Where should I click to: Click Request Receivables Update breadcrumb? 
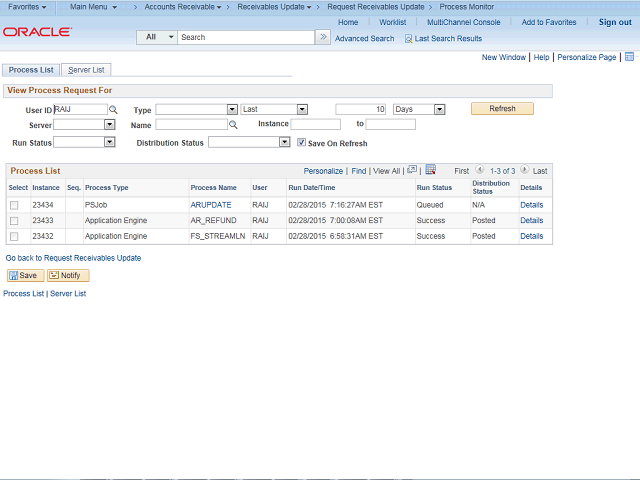pyautogui.click(x=376, y=7)
